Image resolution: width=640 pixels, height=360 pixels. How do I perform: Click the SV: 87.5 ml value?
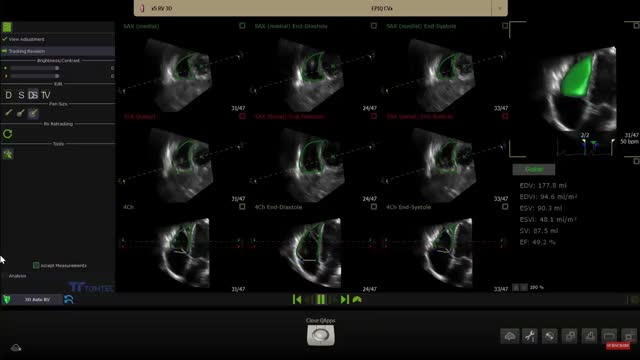point(540,231)
